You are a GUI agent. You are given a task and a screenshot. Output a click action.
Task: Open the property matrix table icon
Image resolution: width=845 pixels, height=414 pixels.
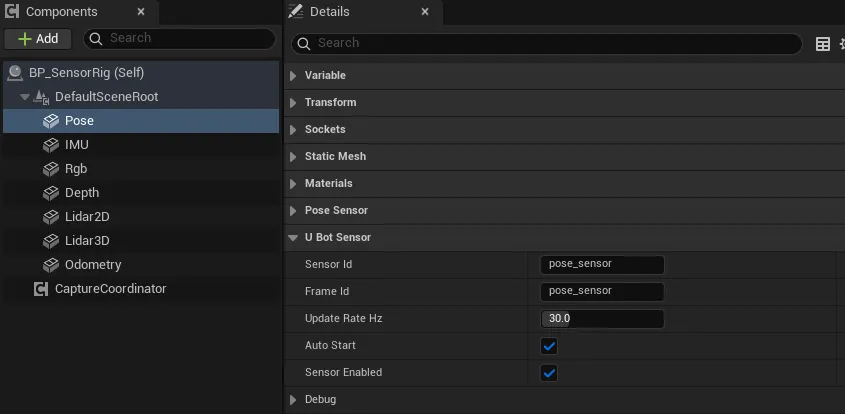(822, 44)
